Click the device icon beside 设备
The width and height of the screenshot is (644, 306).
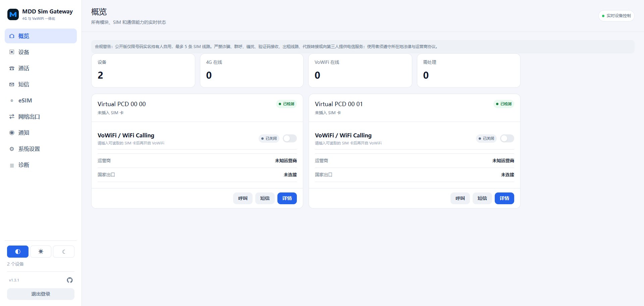point(12,52)
